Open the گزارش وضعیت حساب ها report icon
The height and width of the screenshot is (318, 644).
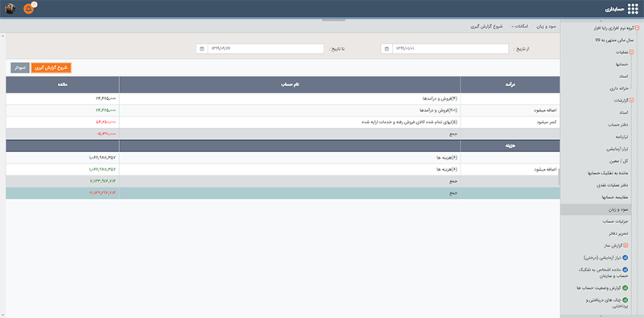[x=625, y=288]
